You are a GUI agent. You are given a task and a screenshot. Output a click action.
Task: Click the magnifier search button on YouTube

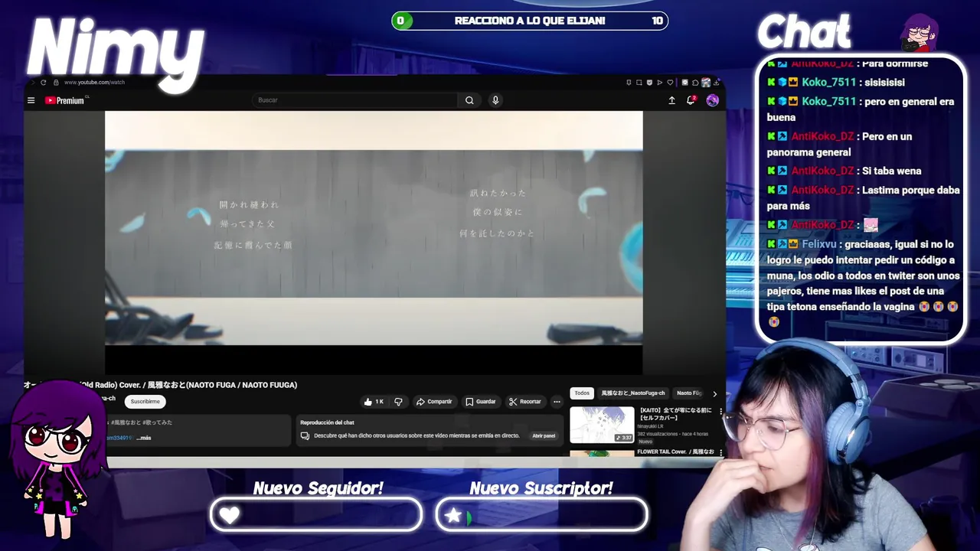coord(469,100)
